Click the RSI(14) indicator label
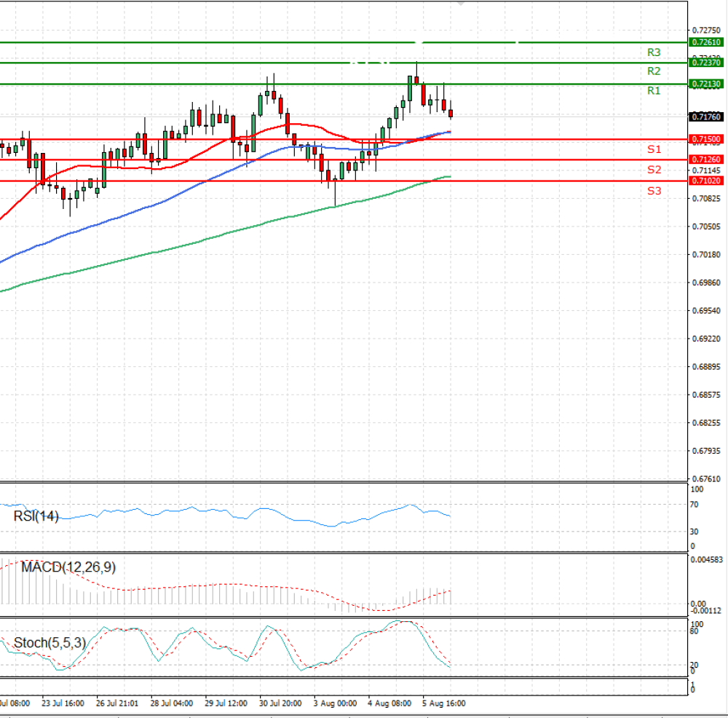Viewport: 728px width, 718px height. click(x=36, y=516)
